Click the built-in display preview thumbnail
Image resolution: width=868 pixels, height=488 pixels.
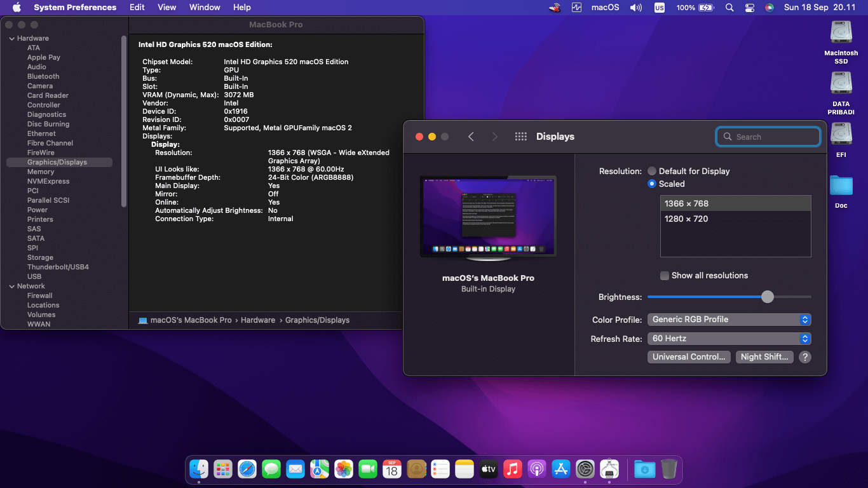pyautogui.click(x=488, y=218)
